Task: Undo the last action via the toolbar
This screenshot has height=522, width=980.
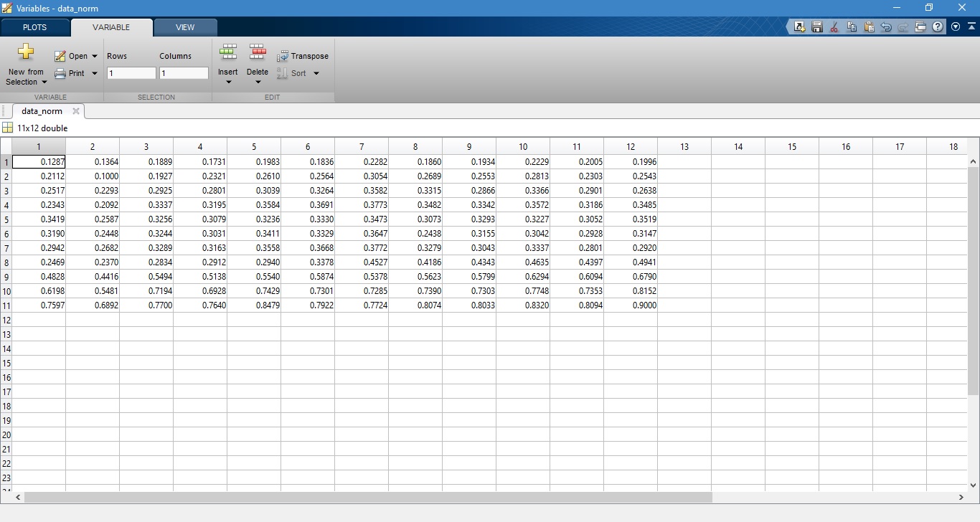Action: pyautogui.click(x=886, y=27)
